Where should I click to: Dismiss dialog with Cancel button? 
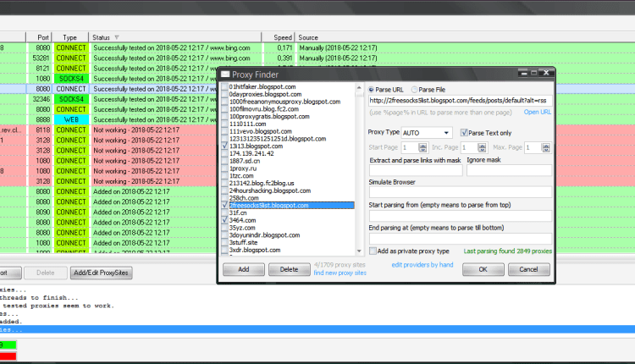coord(528,269)
